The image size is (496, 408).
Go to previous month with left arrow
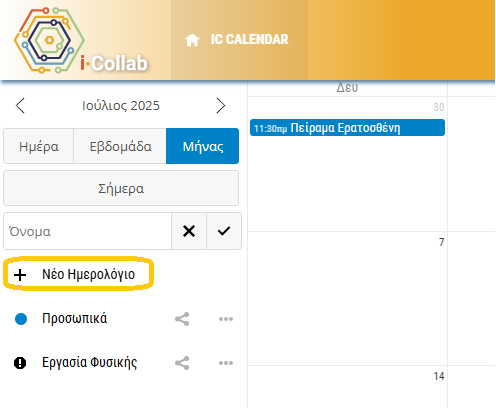20,106
